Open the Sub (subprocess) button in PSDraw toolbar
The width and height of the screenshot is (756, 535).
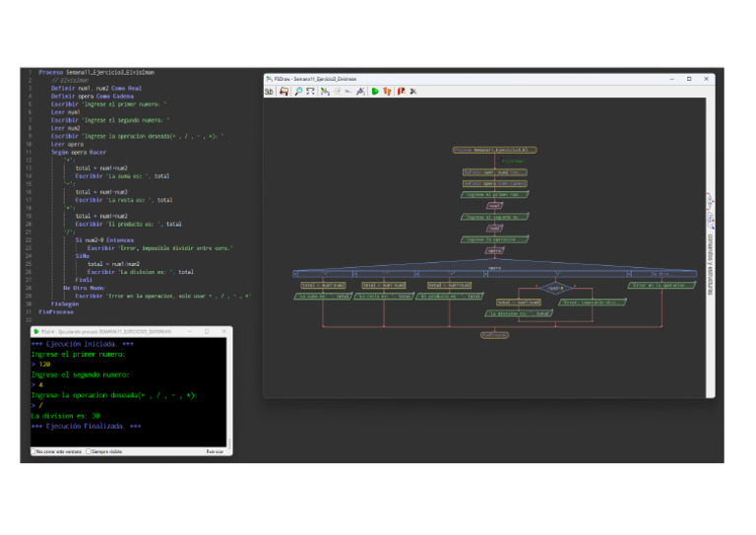point(269,92)
